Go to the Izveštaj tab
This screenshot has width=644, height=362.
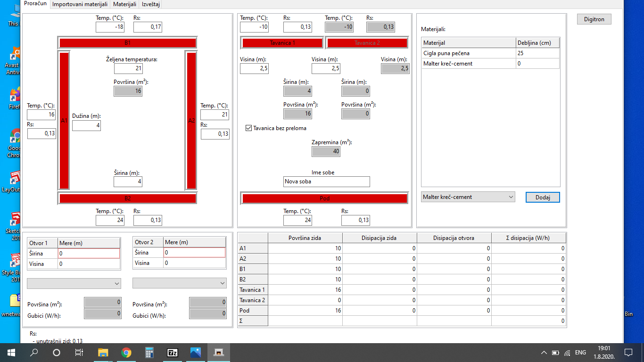click(150, 4)
